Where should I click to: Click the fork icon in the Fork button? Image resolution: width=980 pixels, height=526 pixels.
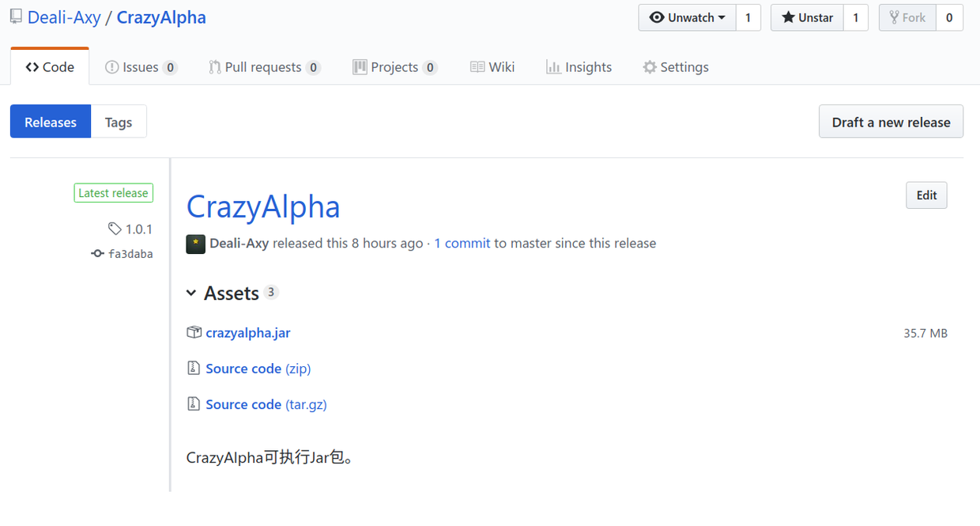coord(894,17)
